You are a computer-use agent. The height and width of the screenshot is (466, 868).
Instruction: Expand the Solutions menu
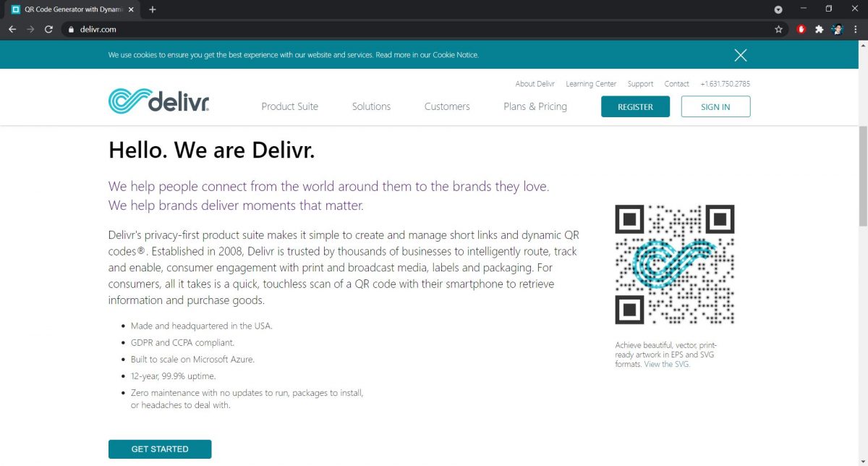click(370, 106)
